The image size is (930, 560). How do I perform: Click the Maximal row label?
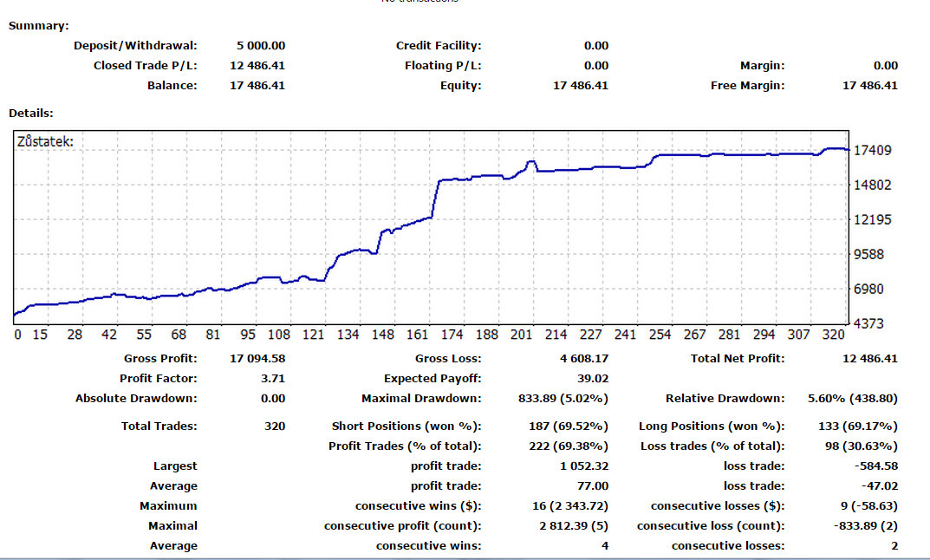pyautogui.click(x=172, y=525)
